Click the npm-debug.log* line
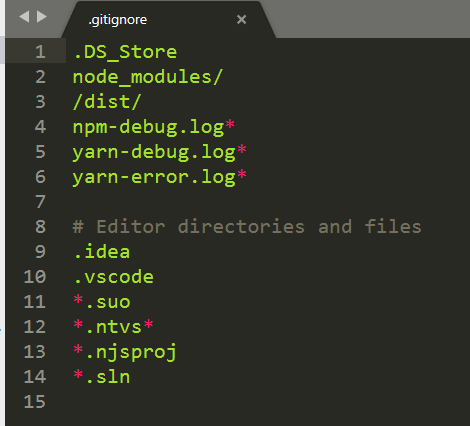Screen dimensions: 470x426 [154, 127]
